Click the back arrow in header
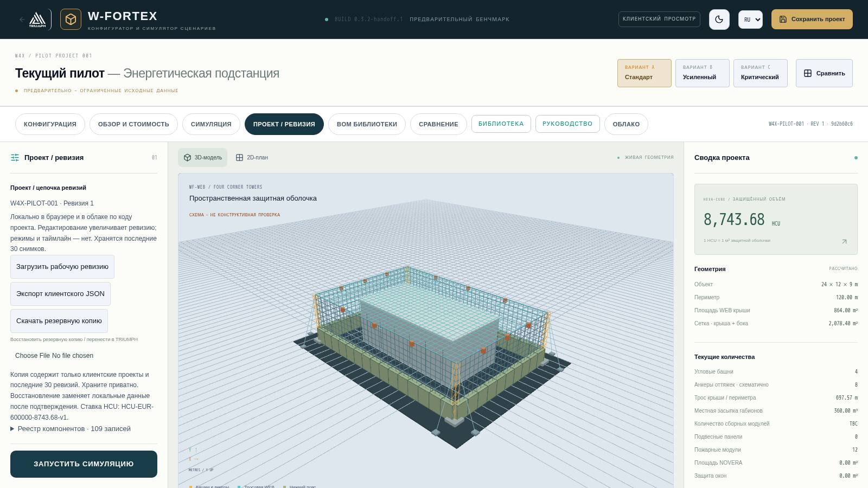The width and height of the screenshot is (868, 488). 22,20
